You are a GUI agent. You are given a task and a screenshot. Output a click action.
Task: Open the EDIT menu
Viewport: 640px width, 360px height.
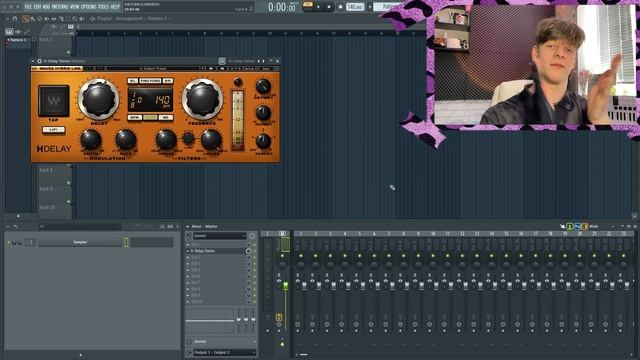coord(37,7)
